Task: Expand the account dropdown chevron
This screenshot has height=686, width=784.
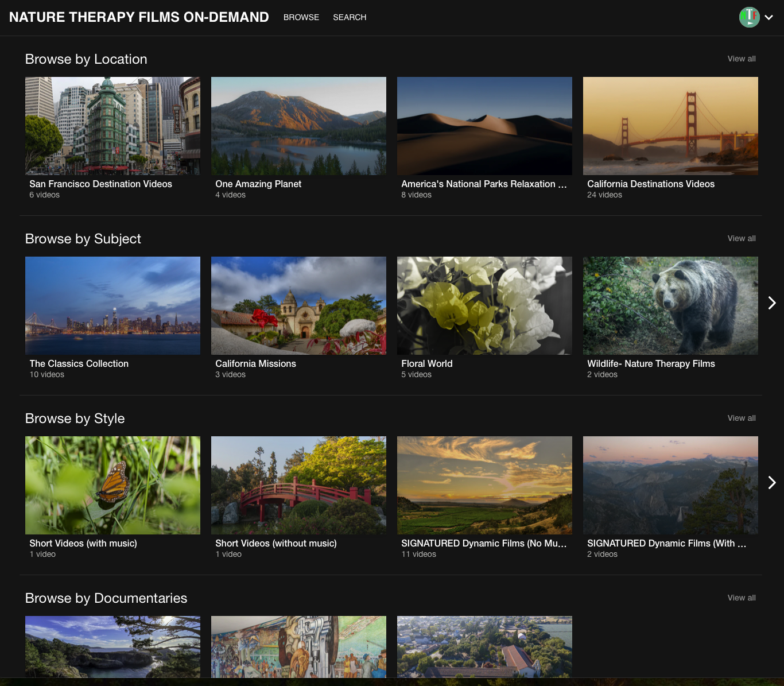Action: tap(769, 17)
